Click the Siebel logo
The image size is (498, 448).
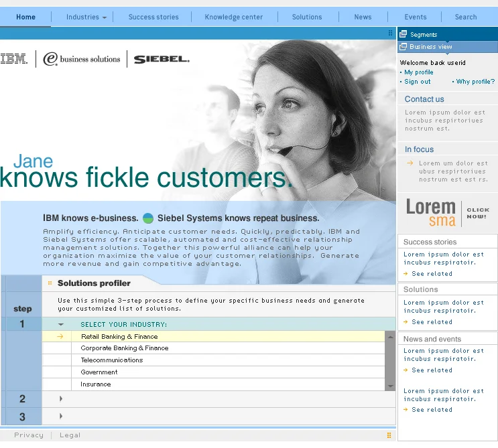pos(162,60)
